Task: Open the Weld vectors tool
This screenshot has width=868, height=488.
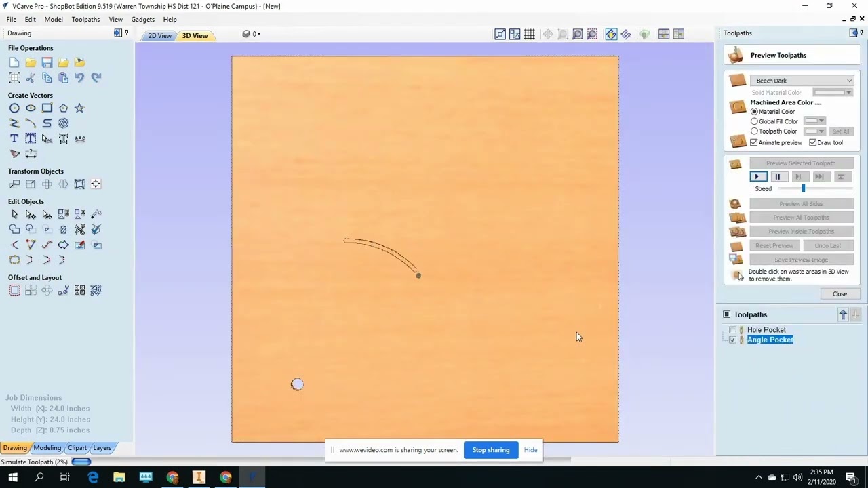Action: tap(14, 230)
